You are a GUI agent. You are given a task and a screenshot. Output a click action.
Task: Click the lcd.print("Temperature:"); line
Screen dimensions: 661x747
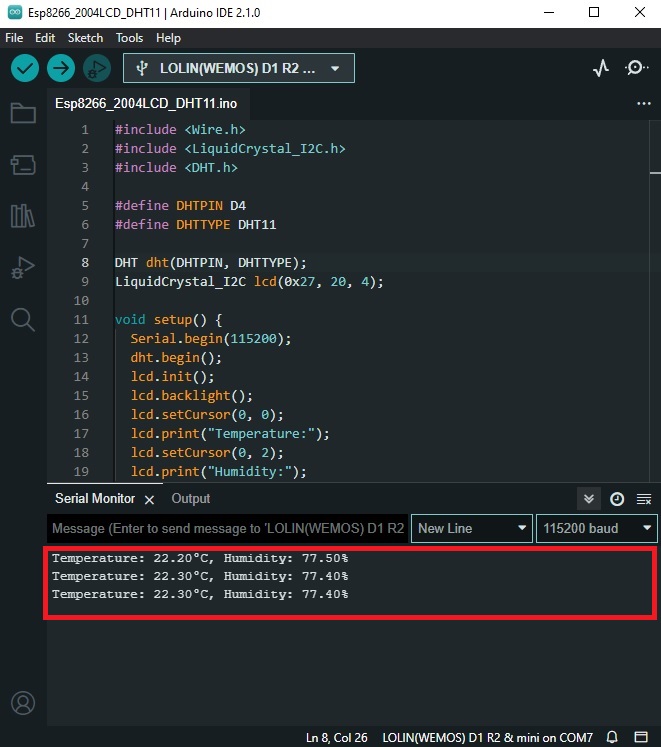click(x=230, y=434)
